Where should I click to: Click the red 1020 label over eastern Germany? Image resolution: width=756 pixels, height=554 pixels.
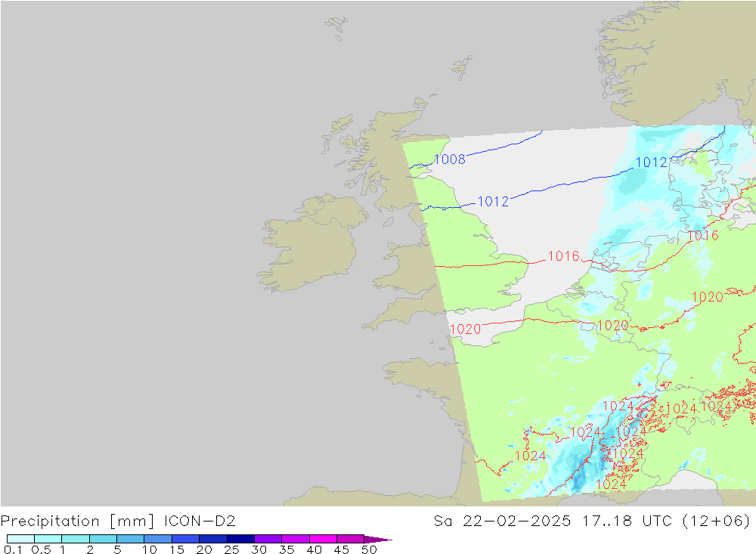tap(708, 297)
